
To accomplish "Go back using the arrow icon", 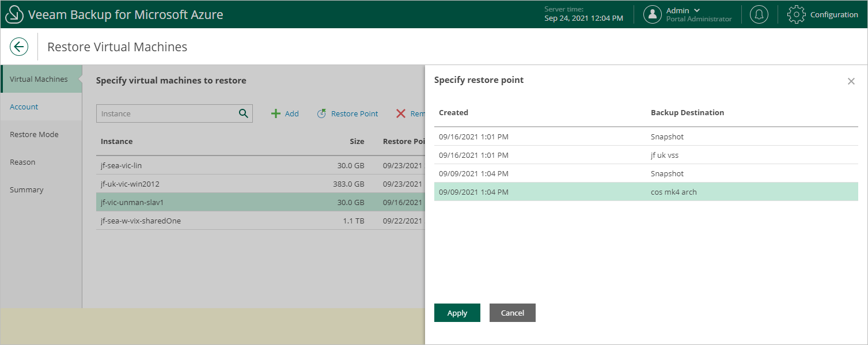I will [x=19, y=47].
